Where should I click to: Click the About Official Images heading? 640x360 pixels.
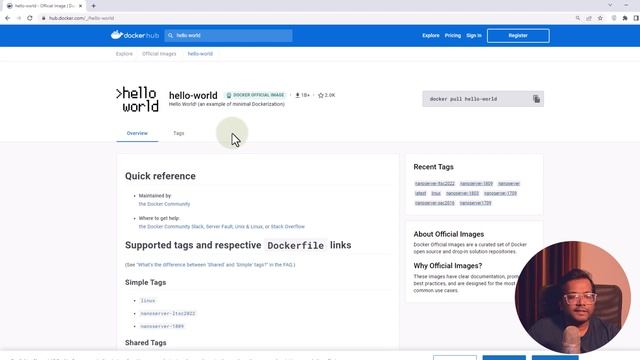pyautogui.click(x=449, y=234)
